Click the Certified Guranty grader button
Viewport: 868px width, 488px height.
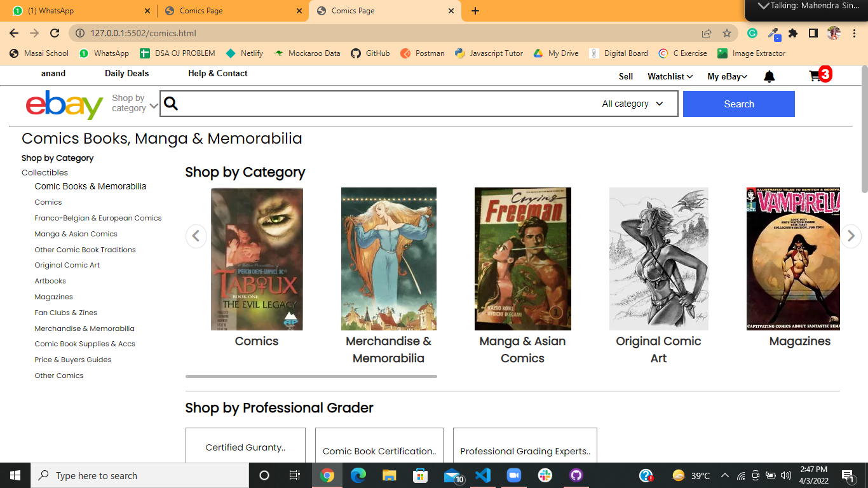(245, 445)
